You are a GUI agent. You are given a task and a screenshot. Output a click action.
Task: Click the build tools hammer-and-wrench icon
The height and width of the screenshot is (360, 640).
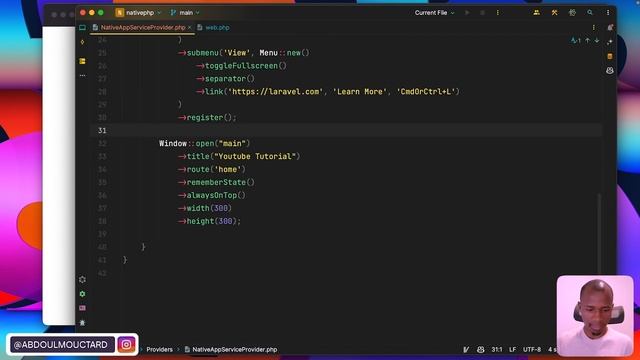click(554, 13)
